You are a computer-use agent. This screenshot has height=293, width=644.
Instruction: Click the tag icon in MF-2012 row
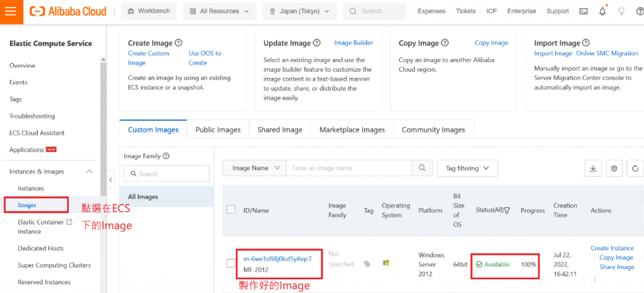coord(367,264)
